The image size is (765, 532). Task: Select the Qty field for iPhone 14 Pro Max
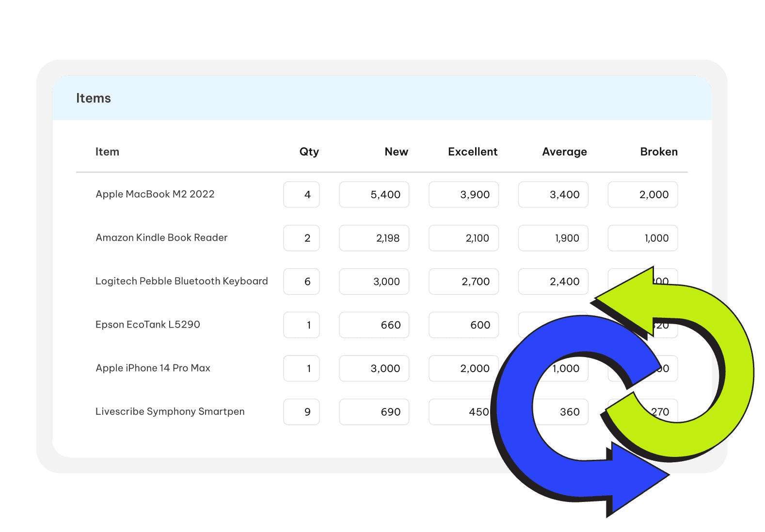pyautogui.click(x=302, y=368)
